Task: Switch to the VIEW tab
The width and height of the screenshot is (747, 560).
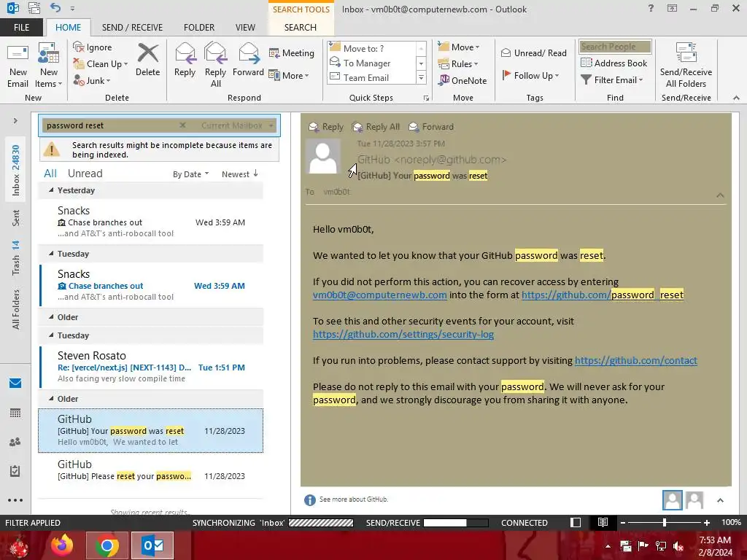Action: point(245,27)
